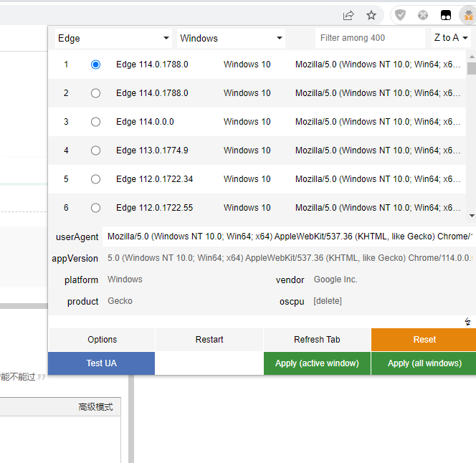Click the share page icon
476x463 pixels.
pyautogui.click(x=348, y=15)
